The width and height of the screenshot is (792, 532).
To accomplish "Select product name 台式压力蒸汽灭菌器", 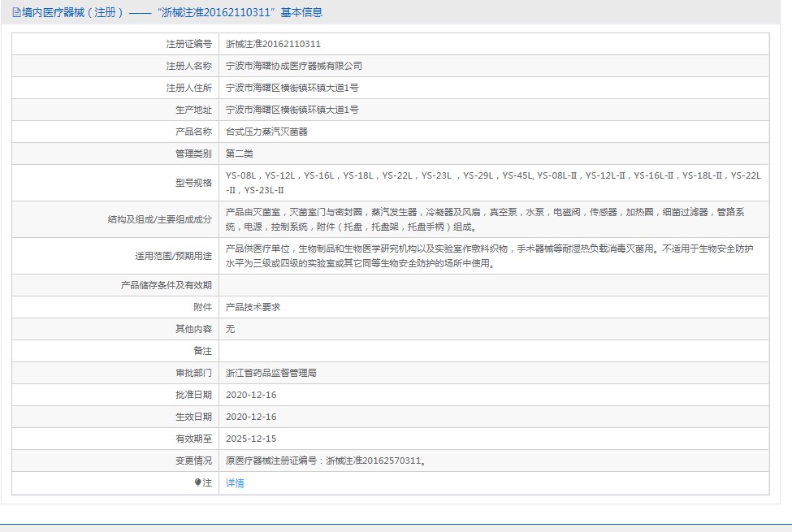I will [266, 132].
